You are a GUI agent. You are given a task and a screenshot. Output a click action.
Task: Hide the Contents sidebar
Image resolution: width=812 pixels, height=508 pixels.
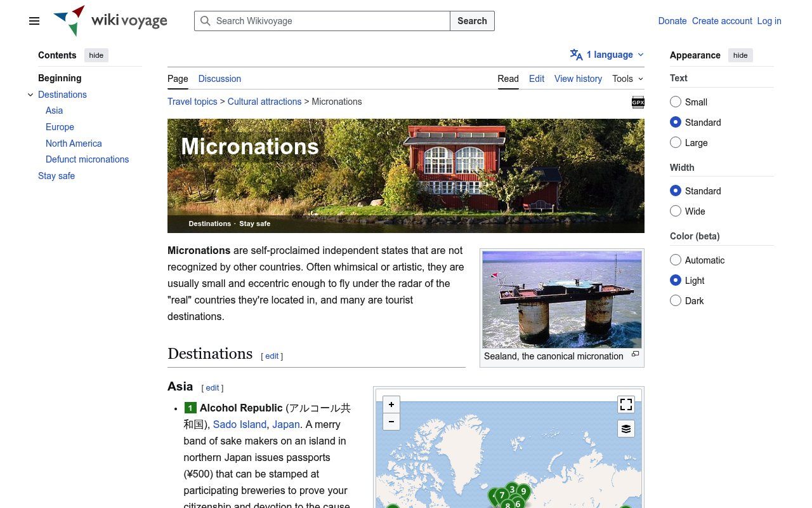point(96,55)
